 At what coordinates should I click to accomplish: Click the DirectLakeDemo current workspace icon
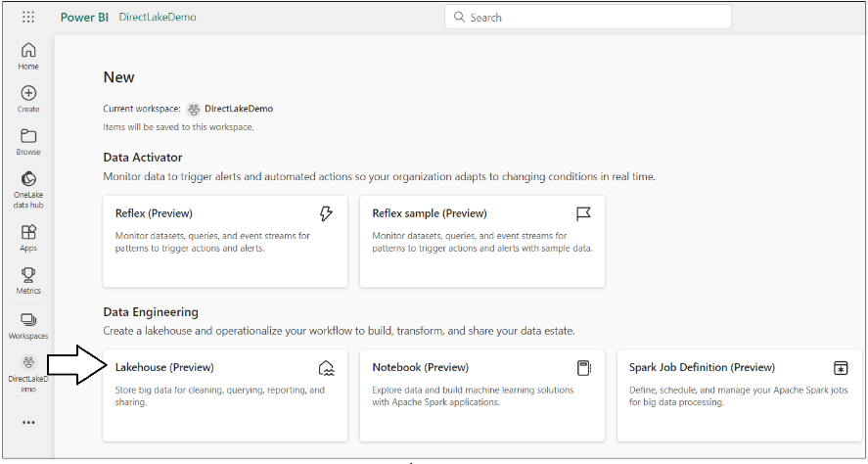pos(193,109)
